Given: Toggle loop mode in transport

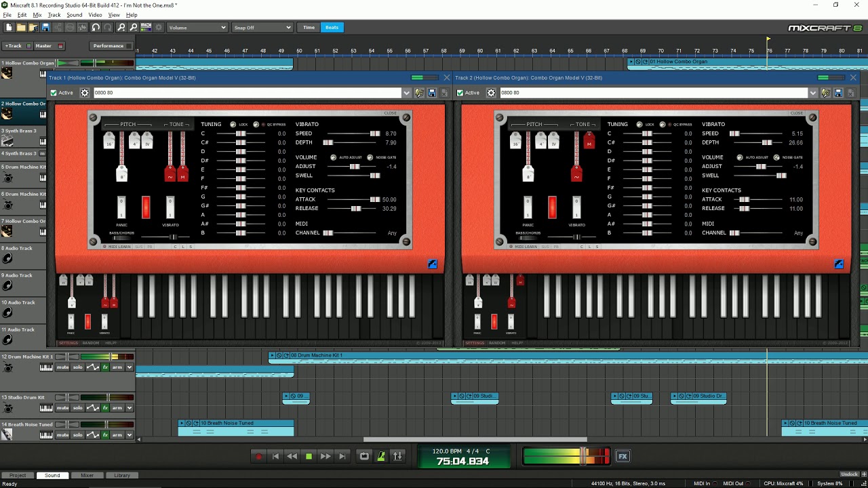Looking at the screenshot, I should click(x=364, y=456).
